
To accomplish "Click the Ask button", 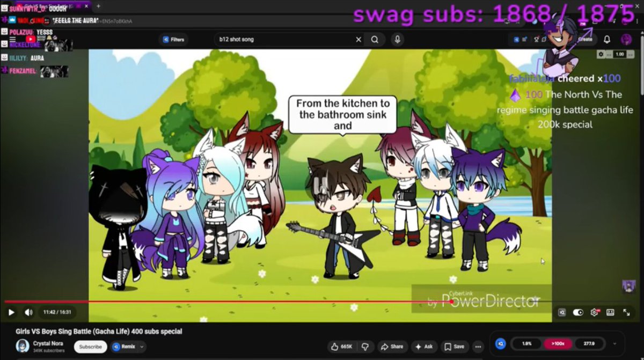I will [424, 347].
